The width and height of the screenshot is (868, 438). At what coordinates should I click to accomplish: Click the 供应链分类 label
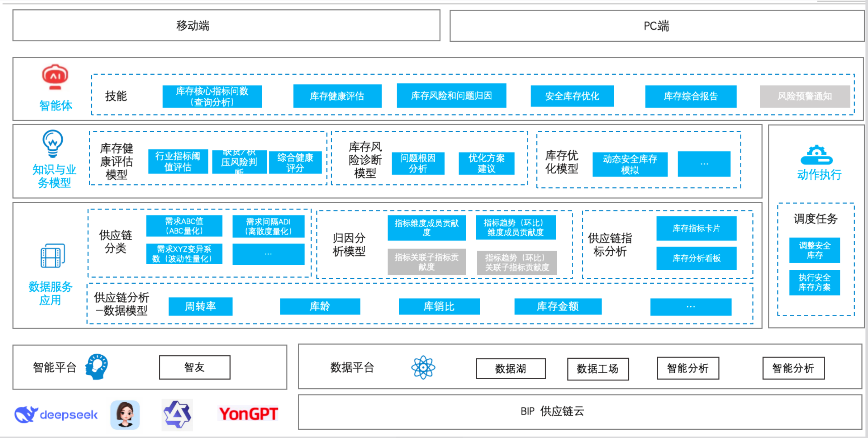tap(116, 242)
